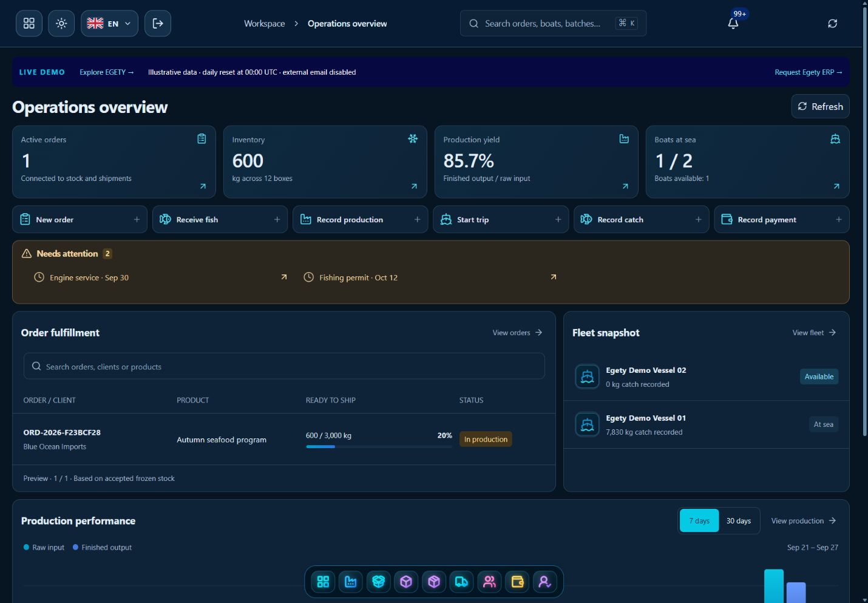Click the Receive fish quick action

220,219
